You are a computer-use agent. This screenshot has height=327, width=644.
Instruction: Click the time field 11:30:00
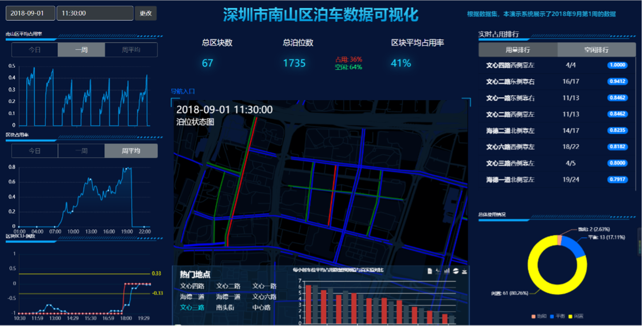pyautogui.click(x=95, y=13)
